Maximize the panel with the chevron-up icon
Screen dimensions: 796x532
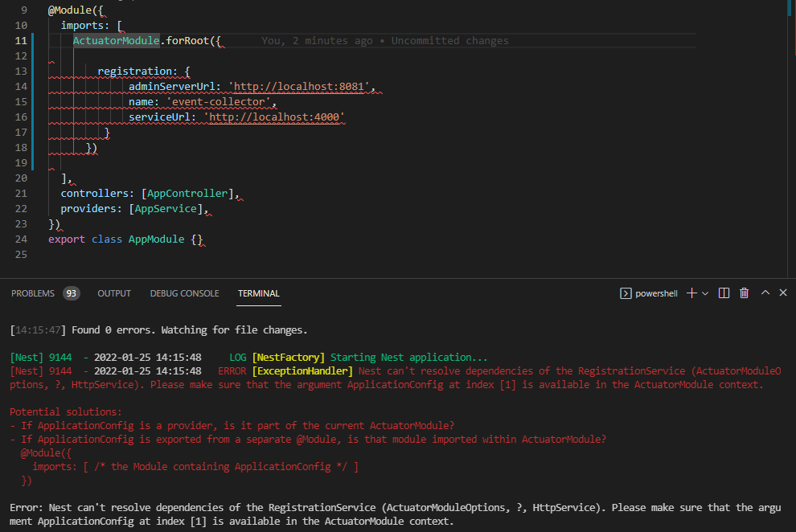coord(764,293)
